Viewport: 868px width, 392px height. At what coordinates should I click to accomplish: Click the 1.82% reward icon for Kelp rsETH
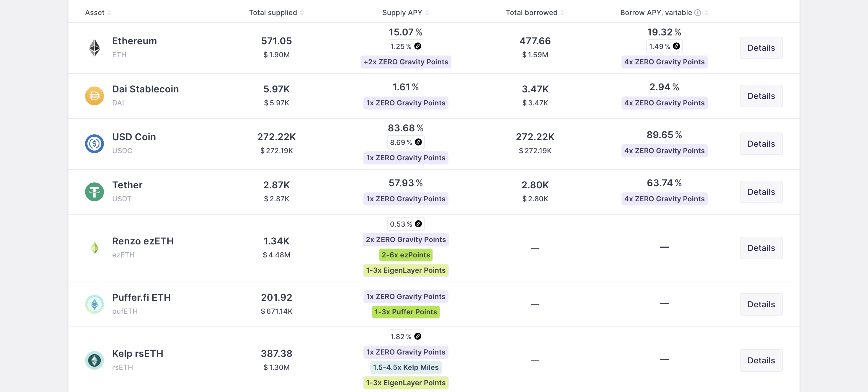(x=417, y=337)
